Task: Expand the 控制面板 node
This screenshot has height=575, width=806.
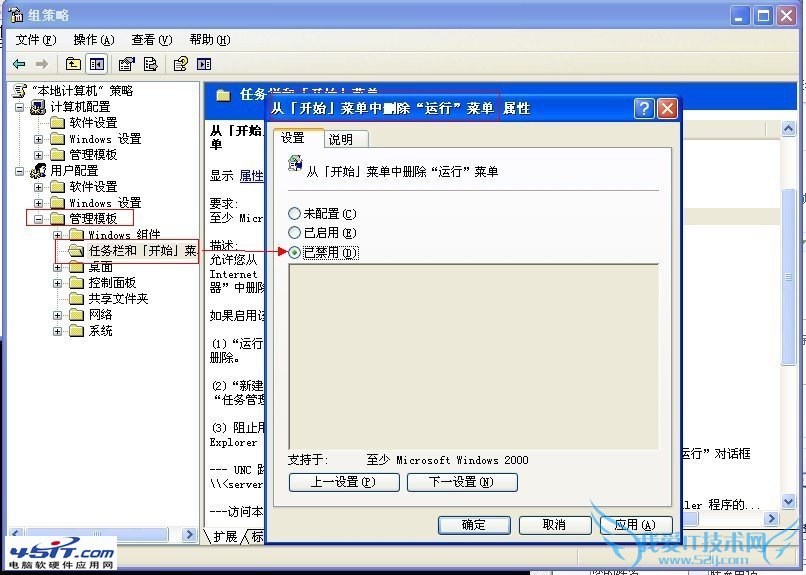Action: pyautogui.click(x=58, y=283)
